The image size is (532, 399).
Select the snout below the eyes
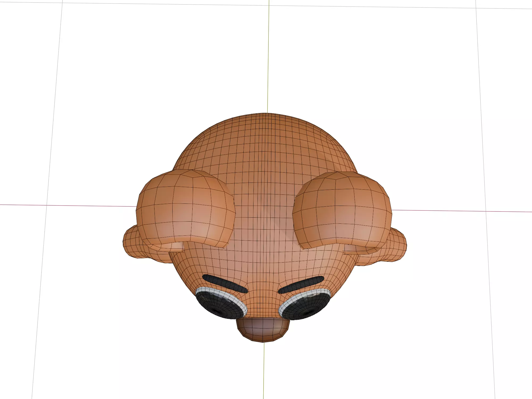[x=263, y=329]
